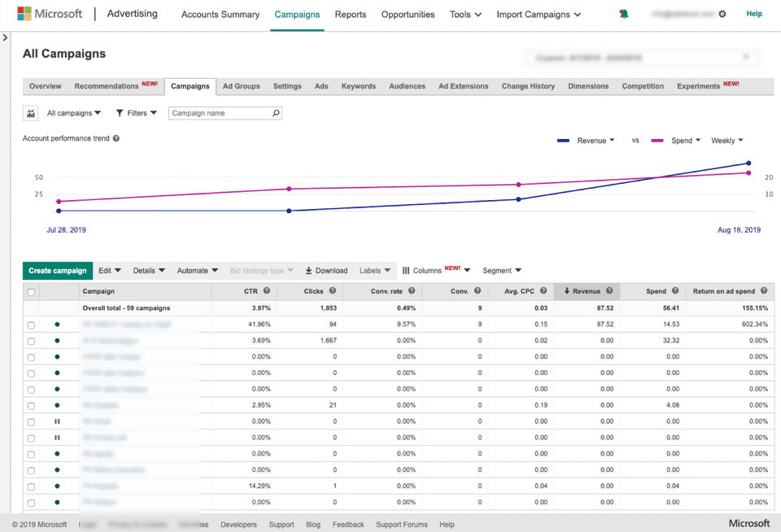Screen dimensions: 781x532
Task: Expand the Segment dropdown
Action: click(x=502, y=271)
